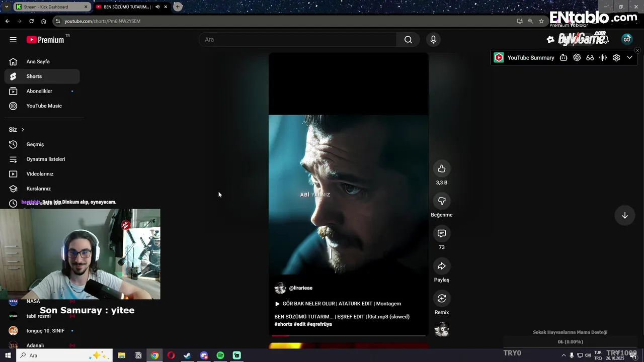
Task: Click the #eşrefrüya hashtag
Action: pos(319,324)
